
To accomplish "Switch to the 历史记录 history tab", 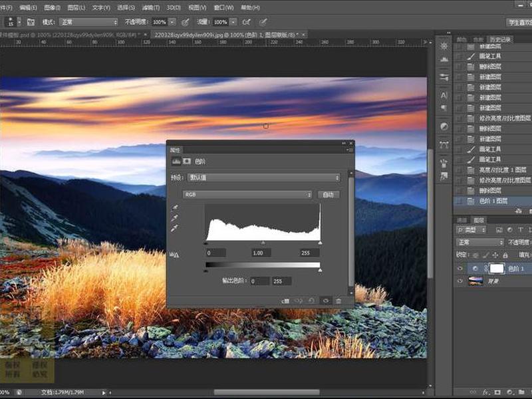I will pyautogui.click(x=500, y=40).
